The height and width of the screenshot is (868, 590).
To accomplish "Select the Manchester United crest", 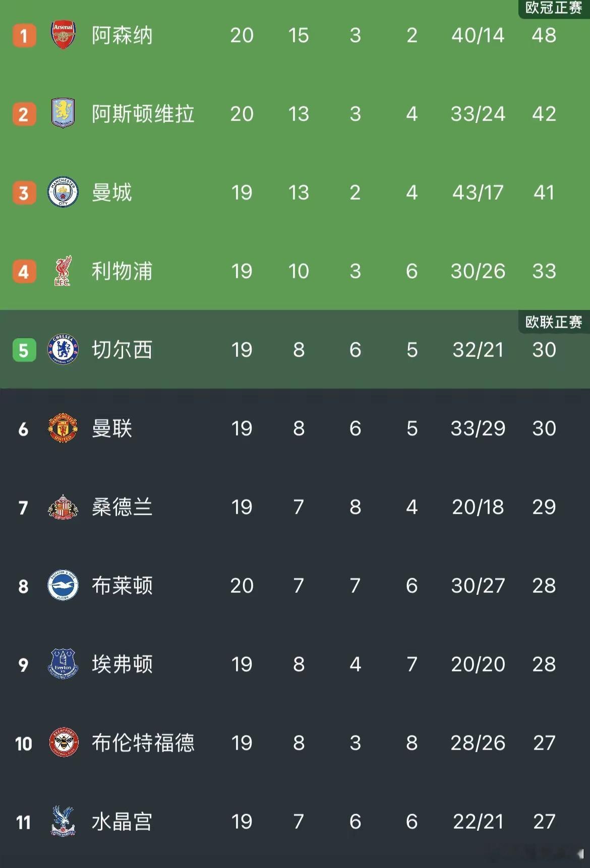I will pyautogui.click(x=63, y=428).
